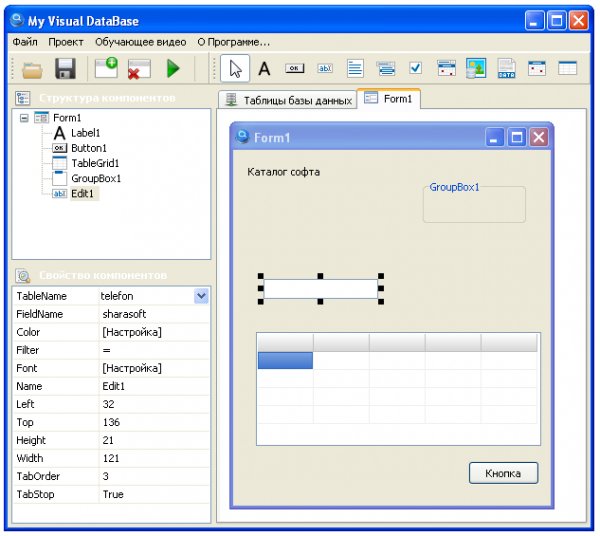Select Form1 in the component tree
The image size is (600, 536).
pyautogui.click(x=67, y=117)
